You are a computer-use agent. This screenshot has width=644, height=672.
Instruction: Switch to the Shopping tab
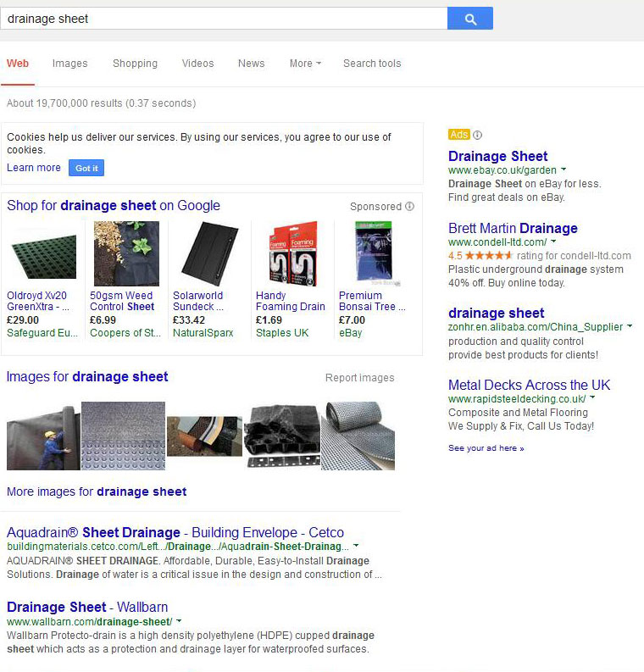click(x=135, y=64)
